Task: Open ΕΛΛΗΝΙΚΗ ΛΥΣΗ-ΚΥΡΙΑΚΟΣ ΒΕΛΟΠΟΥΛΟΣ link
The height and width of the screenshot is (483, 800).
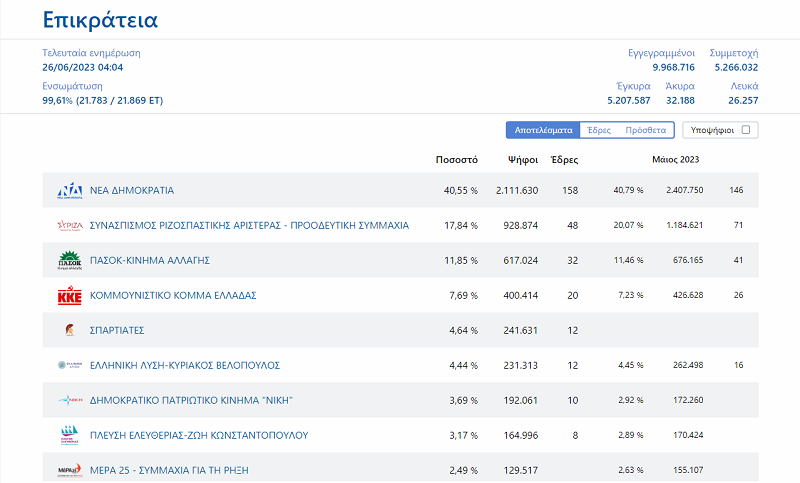Action: click(x=185, y=365)
